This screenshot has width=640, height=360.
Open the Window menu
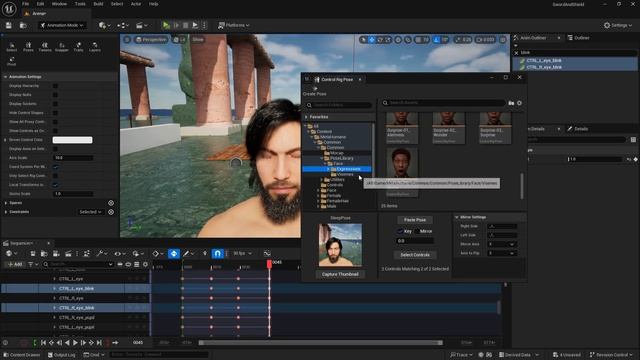(x=59, y=4)
